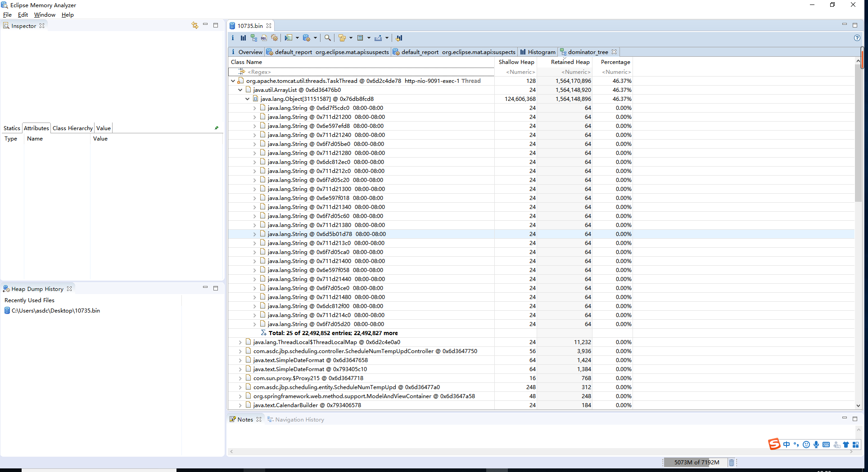Close the 10735.bin editor tab
This screenshot has width=868, height=472.
coord(269,26)
